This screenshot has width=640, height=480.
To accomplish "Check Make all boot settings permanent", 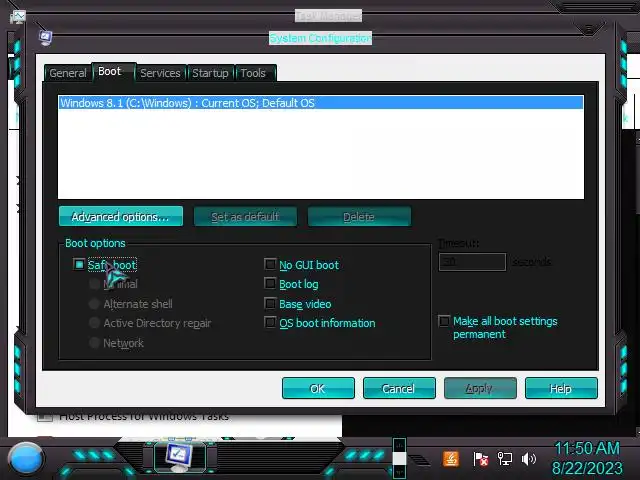I will point(444,321).
